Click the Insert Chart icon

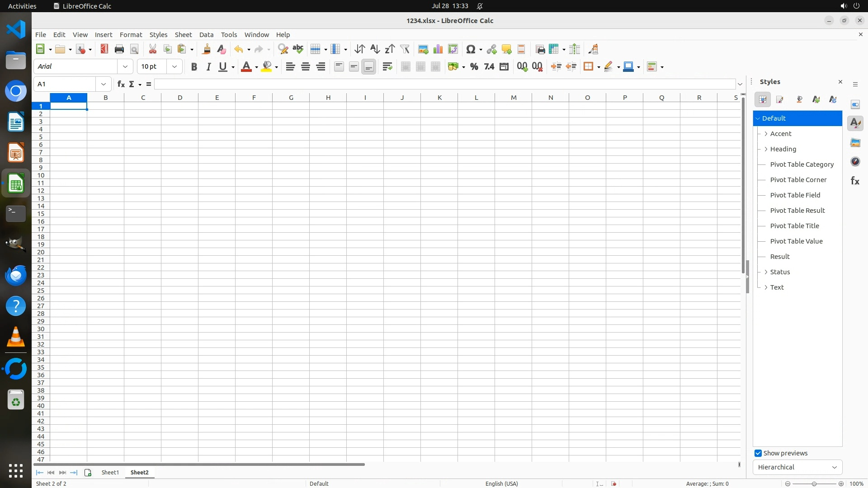click(x=438, y=49)
